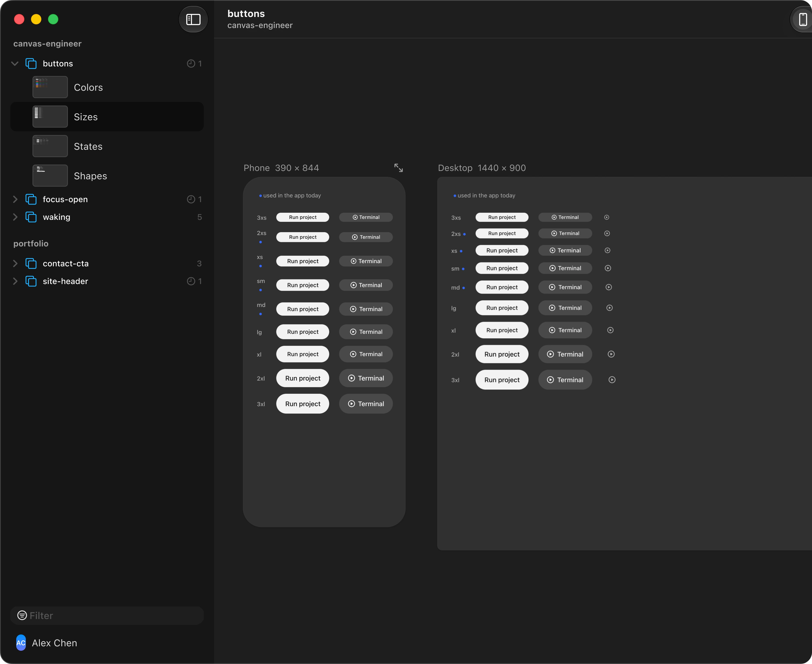Click the Phone 390 × 844 frame label
This screenshot has height=664, width=812.
tap(281, 168)
